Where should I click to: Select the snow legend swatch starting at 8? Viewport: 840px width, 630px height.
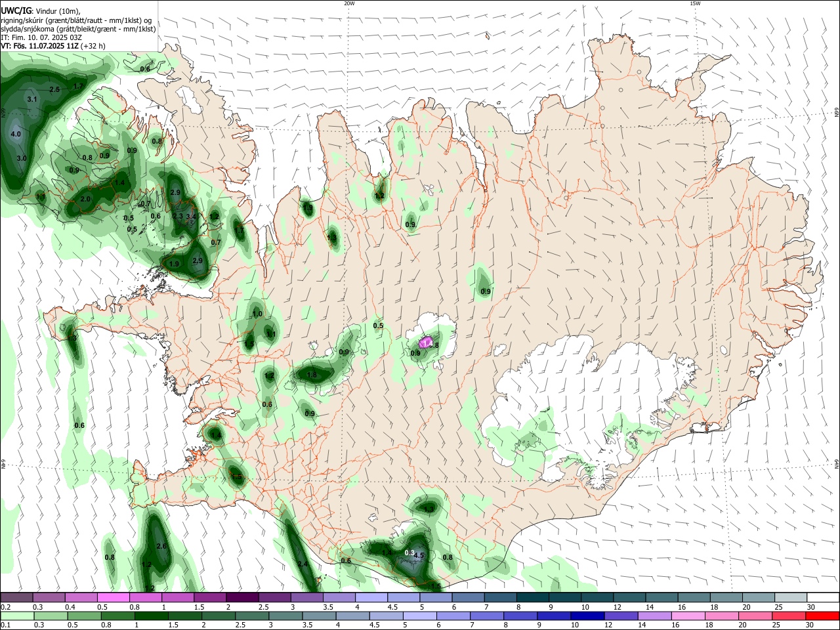(533, 597)
